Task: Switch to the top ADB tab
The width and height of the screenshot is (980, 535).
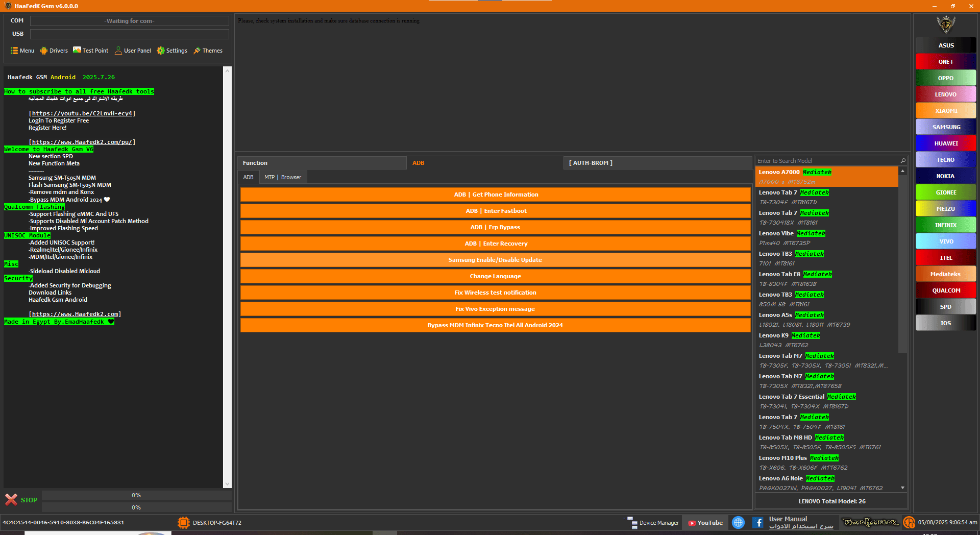Action: point(485,163)
